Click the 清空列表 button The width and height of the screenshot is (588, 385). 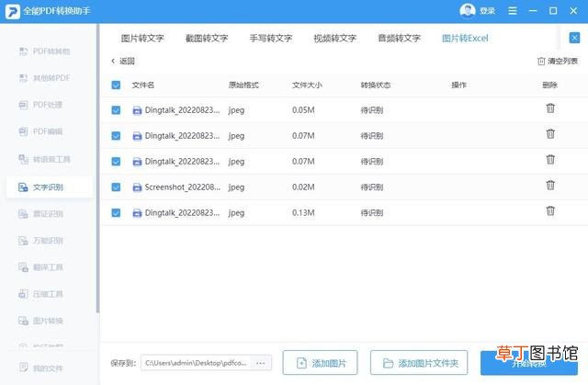click(x=558, y=62)
